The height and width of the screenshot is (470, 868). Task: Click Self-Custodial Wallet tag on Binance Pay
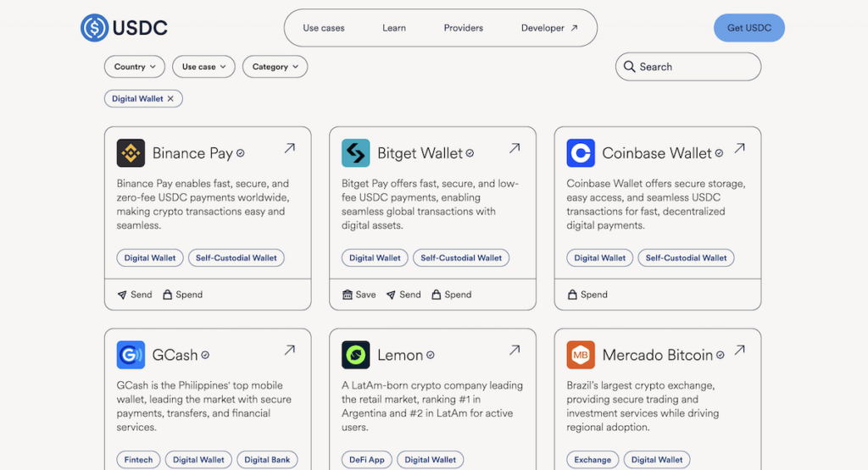coord(236,257)
